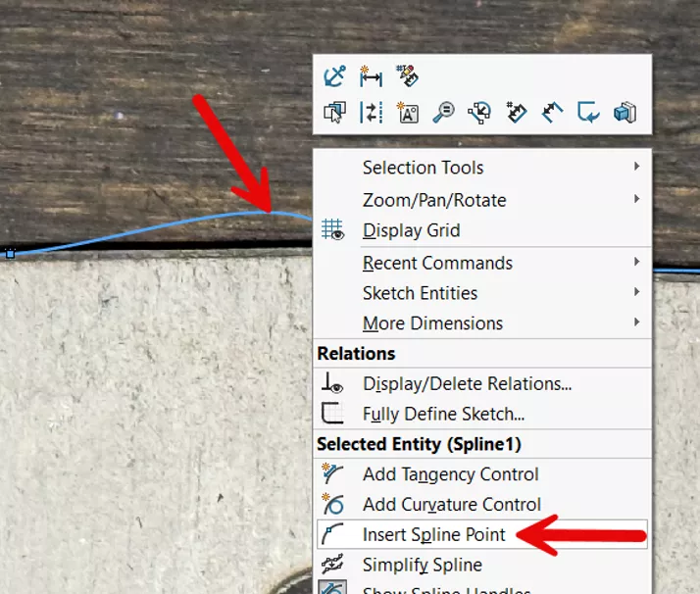Toggle the Construction Geometry icon
This screenshot has height=594, width=700.
tap(371, 112)
